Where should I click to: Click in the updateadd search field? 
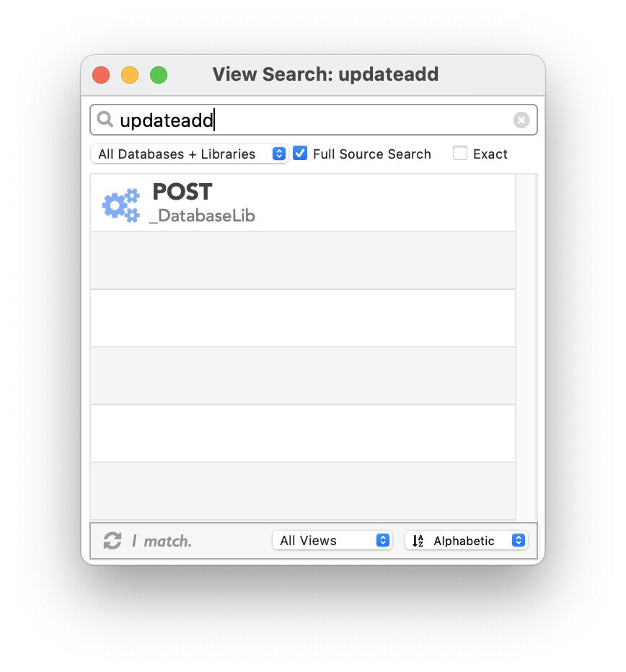point(313,120)
